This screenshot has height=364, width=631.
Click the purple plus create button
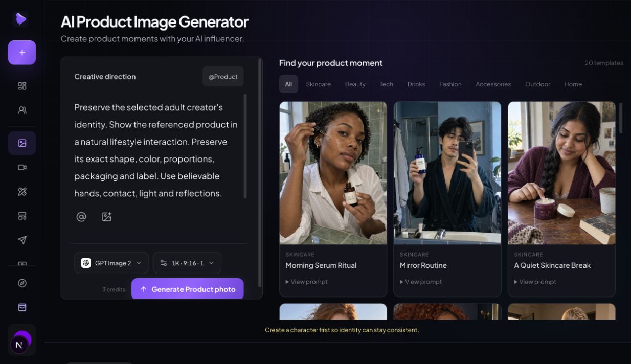tap(22, 53)
